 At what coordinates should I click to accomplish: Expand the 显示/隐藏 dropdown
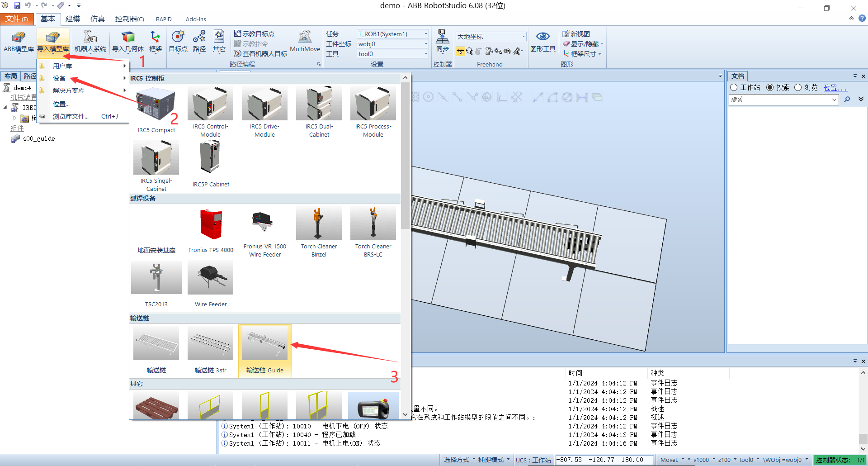click(602, 44)
